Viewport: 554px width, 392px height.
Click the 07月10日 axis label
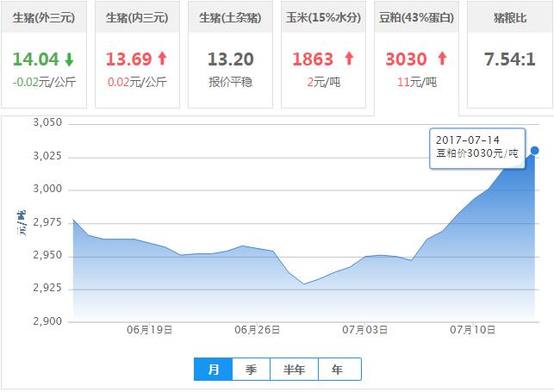point(472,330)
